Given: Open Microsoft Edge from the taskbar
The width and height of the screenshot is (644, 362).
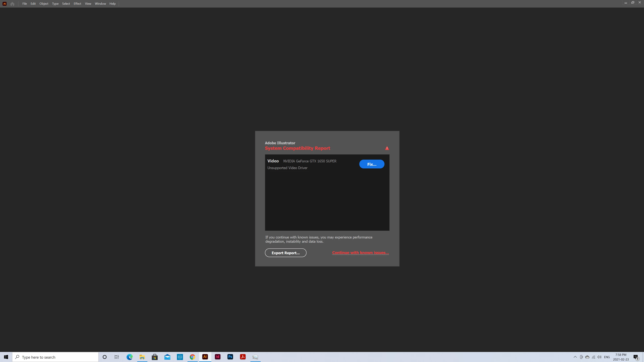Looking at the screenshot, I should tap(129, 357).
